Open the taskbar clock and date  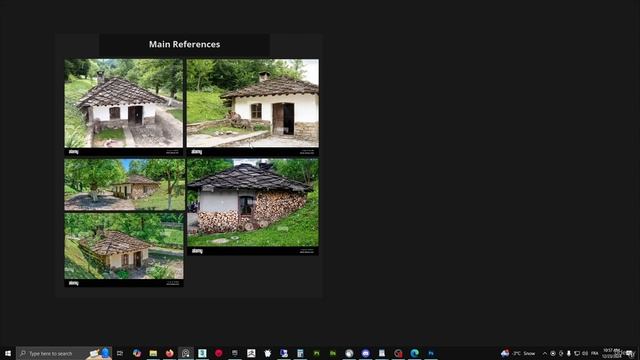[x=611, y=353]
